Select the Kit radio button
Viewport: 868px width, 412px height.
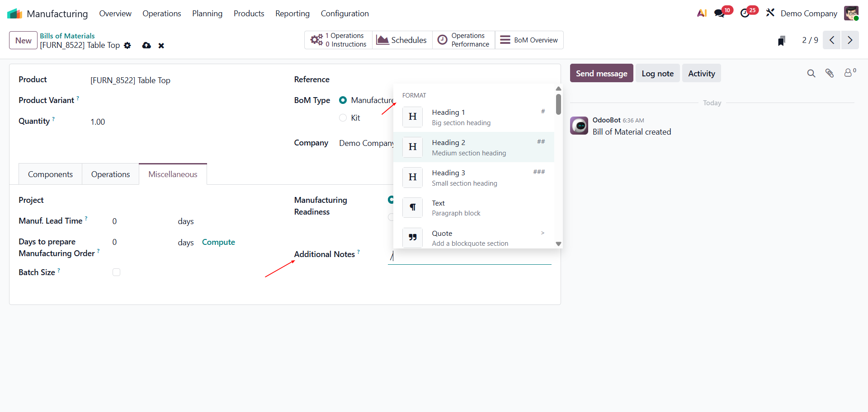343,118
